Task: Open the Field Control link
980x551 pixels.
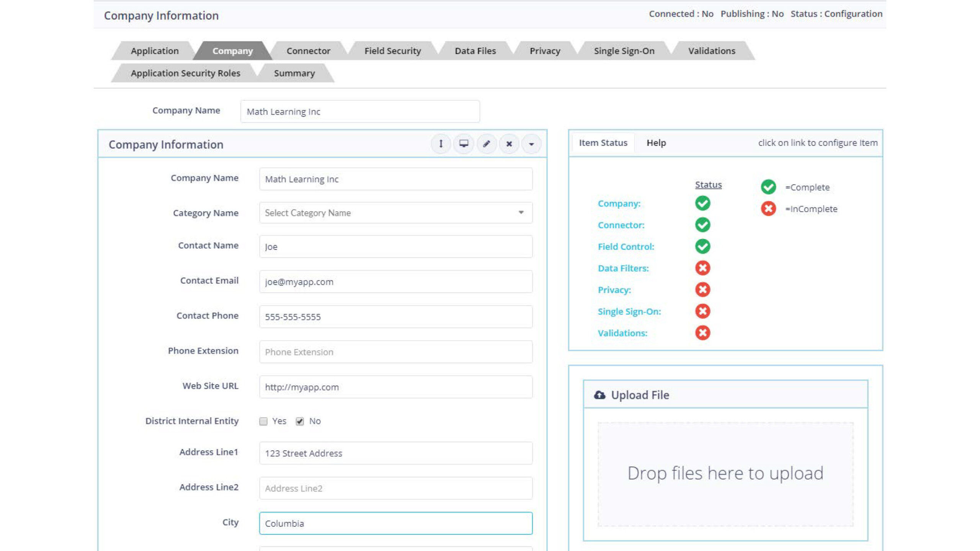Action: (626, 247)
